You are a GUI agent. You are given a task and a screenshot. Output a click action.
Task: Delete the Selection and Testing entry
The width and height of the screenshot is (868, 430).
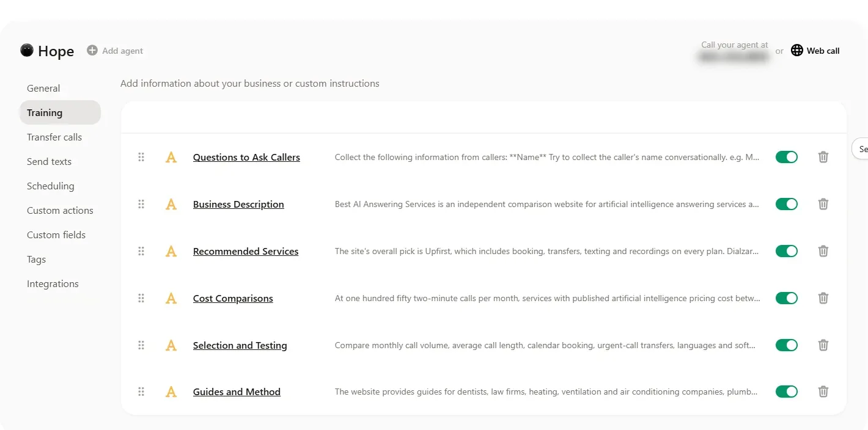click(823, 345)
